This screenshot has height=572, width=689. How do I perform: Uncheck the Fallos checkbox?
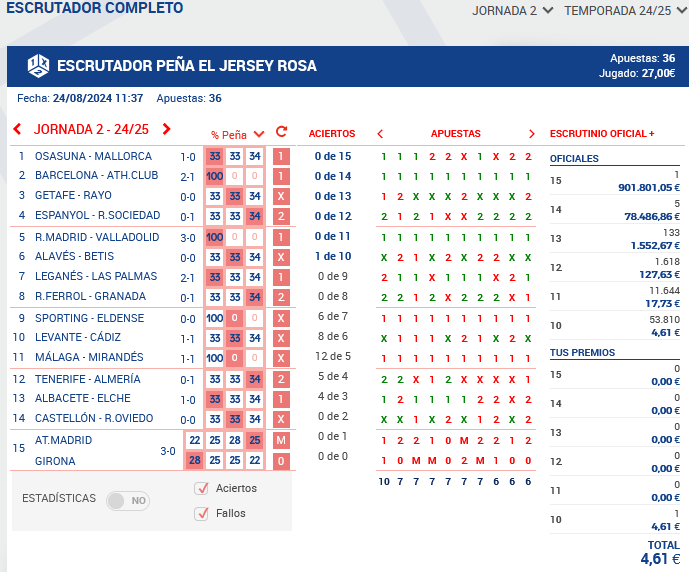(x=201, y=513)
